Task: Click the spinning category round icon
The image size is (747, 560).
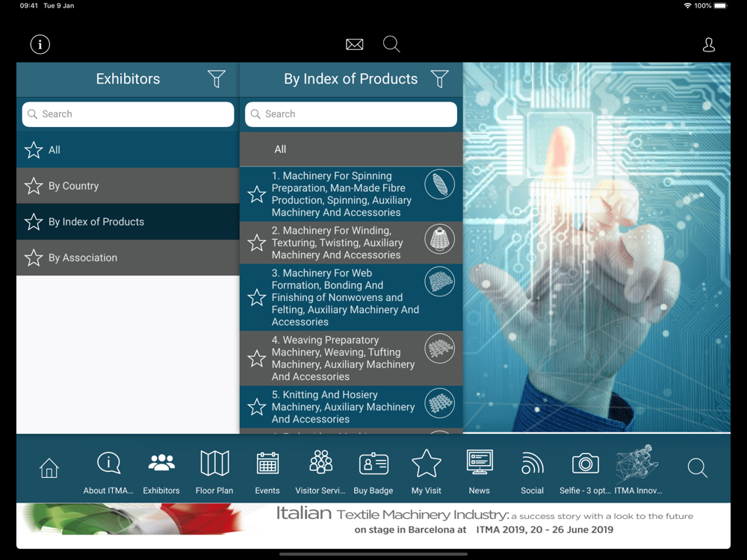Action: [439, 184]
